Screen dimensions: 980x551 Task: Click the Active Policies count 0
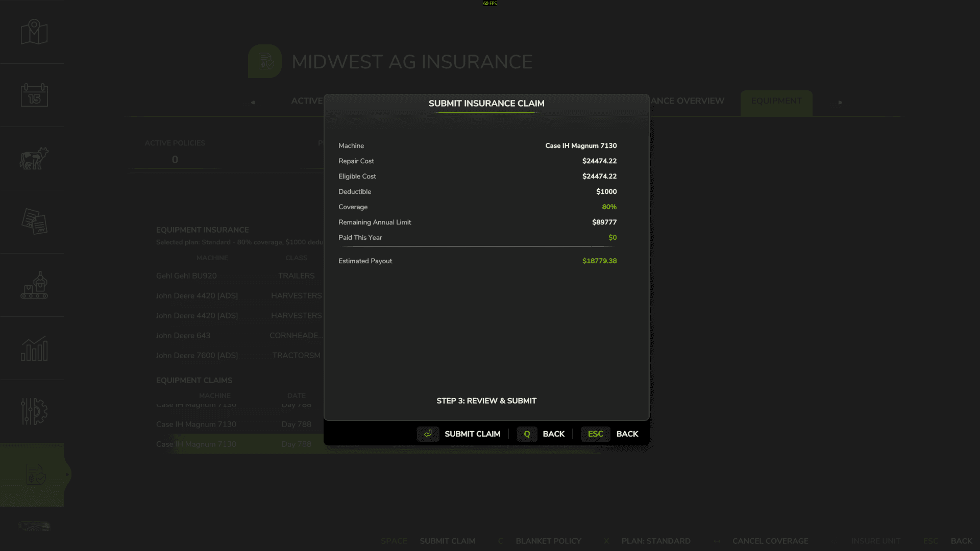pyautogui.click(x=175, y=160)
